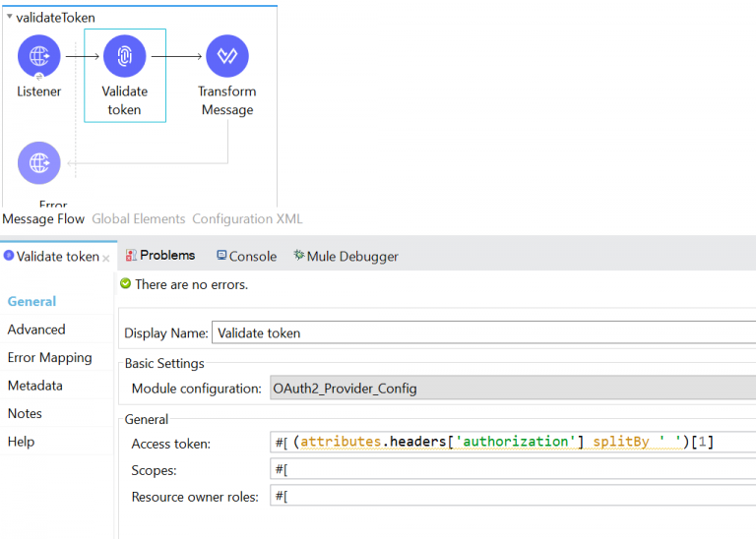Close the Validate token properties tab
Viewport: 756px width, 539px height.
click(106, 258)
